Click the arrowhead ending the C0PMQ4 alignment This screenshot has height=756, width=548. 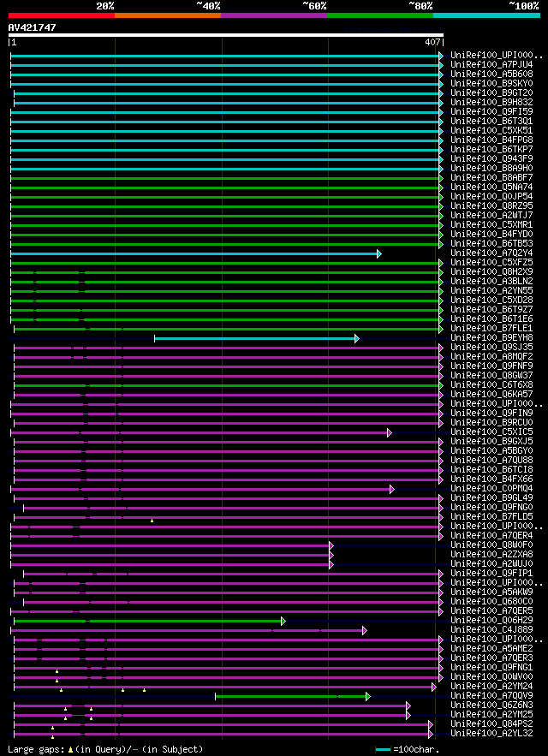coord(392,490)
